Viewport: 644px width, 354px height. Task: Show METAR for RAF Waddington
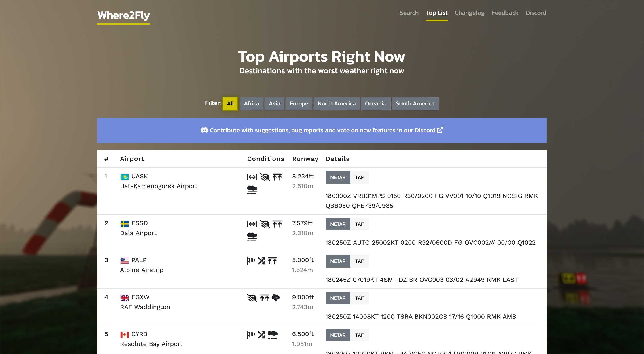click(x=337, y=298)
